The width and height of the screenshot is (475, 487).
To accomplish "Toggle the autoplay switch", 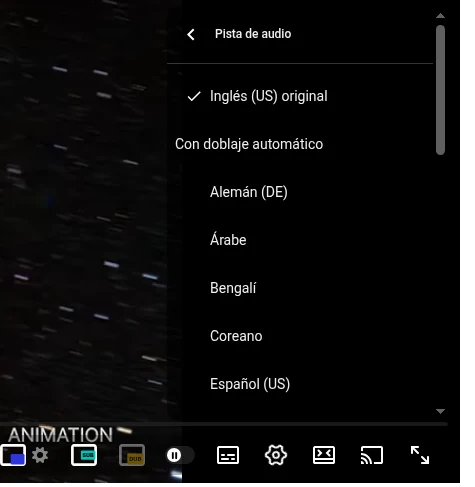I will pyautogui.click(x=180, y=455).
